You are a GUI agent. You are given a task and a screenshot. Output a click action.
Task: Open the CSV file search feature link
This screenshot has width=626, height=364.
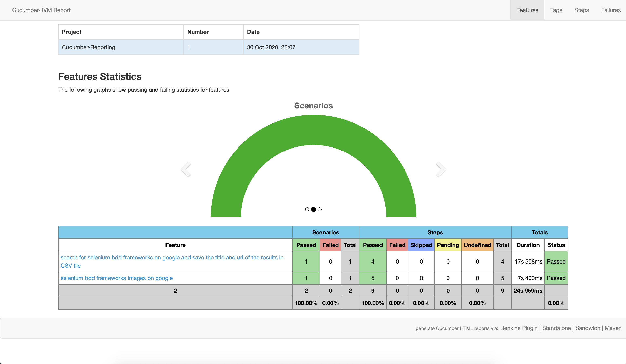[172, 257]
